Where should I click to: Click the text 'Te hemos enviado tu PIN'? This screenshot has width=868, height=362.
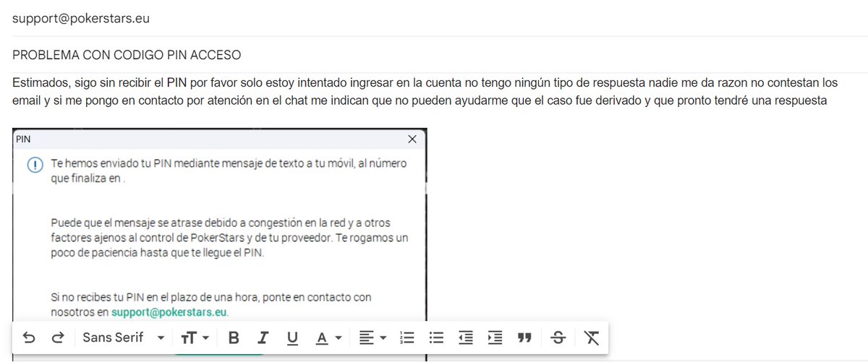(x=111, y=163)
